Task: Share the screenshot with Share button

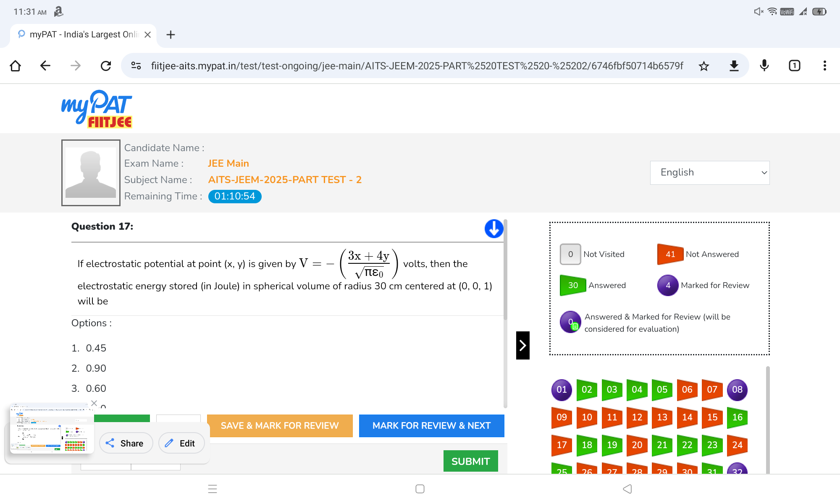Action: pyautogui.click(x=126, y=443)
